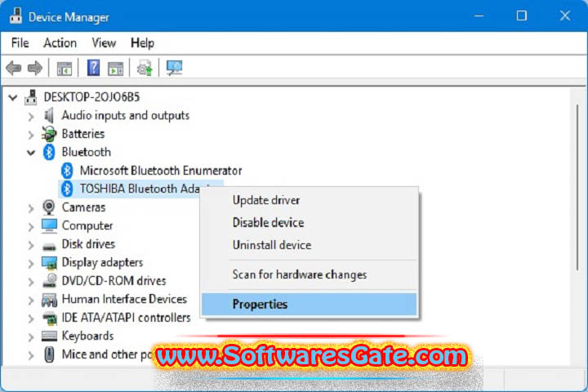Image resolution: width=588 pixels, height=392 pixels.
Task: Expand Audio inputs and outputs
Action: 31,117
